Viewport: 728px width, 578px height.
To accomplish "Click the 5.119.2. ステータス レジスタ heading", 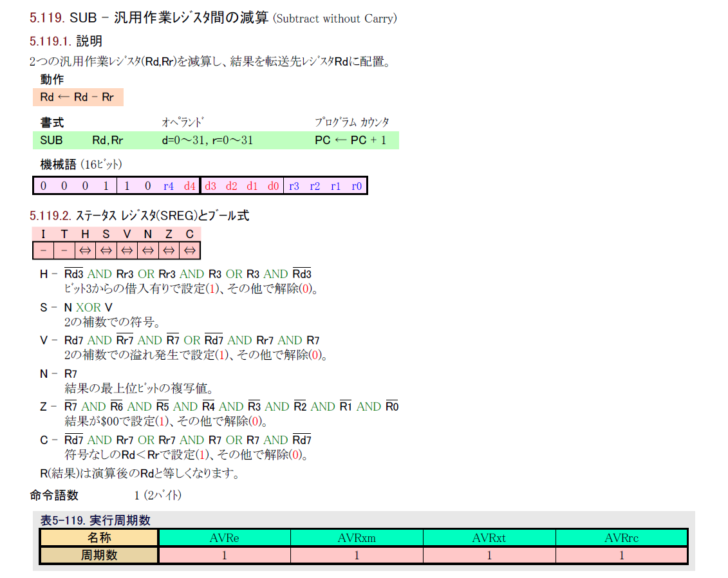I will click(139, 216).
